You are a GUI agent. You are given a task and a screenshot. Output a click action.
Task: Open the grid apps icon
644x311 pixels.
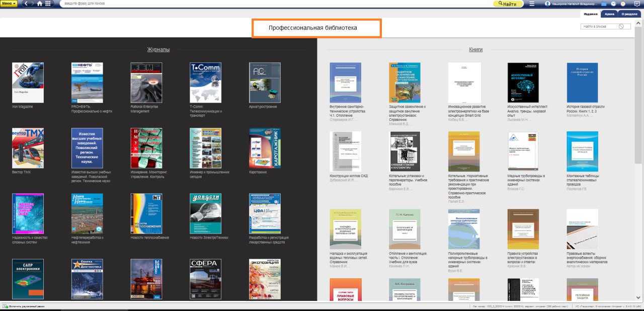point(48,4)
